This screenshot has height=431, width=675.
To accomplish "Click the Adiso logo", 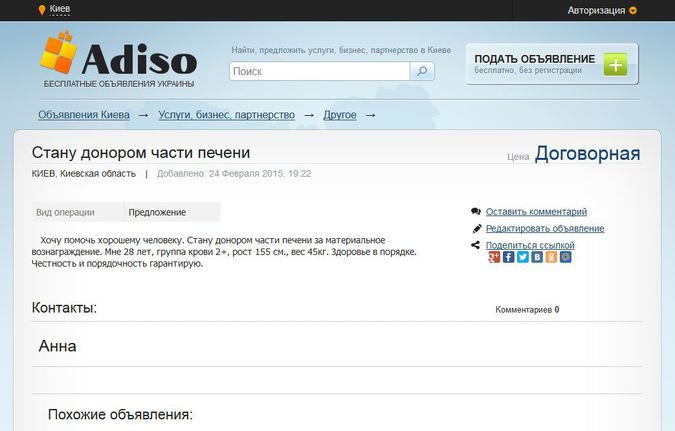I will [118, 60].
